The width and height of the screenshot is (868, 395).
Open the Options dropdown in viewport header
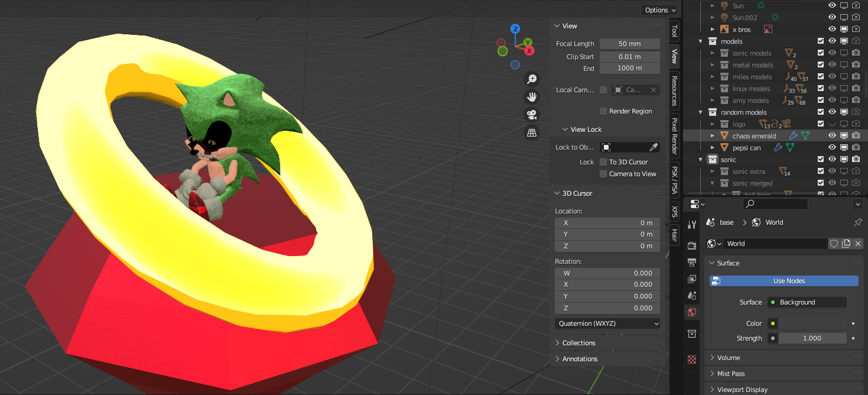coord(659,10)
